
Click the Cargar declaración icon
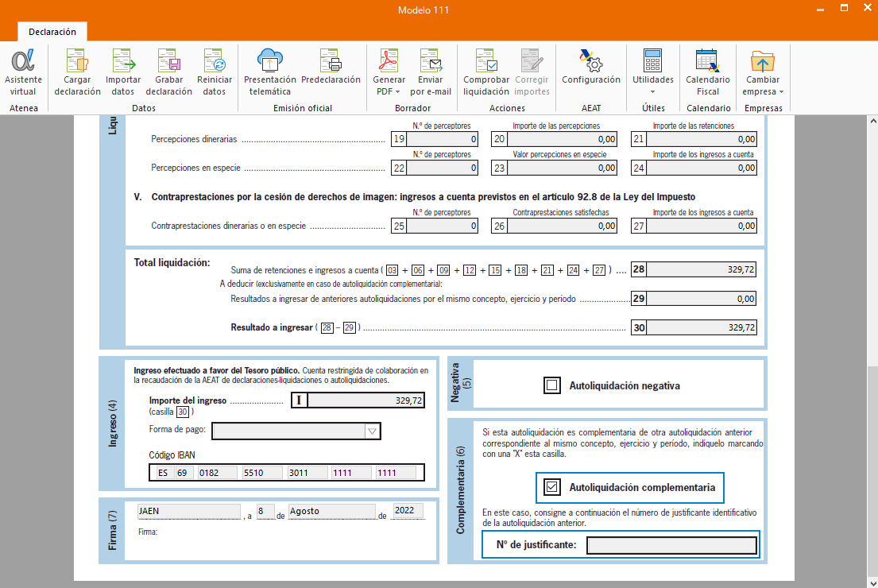pyautogui.click(x=77, y=72)
